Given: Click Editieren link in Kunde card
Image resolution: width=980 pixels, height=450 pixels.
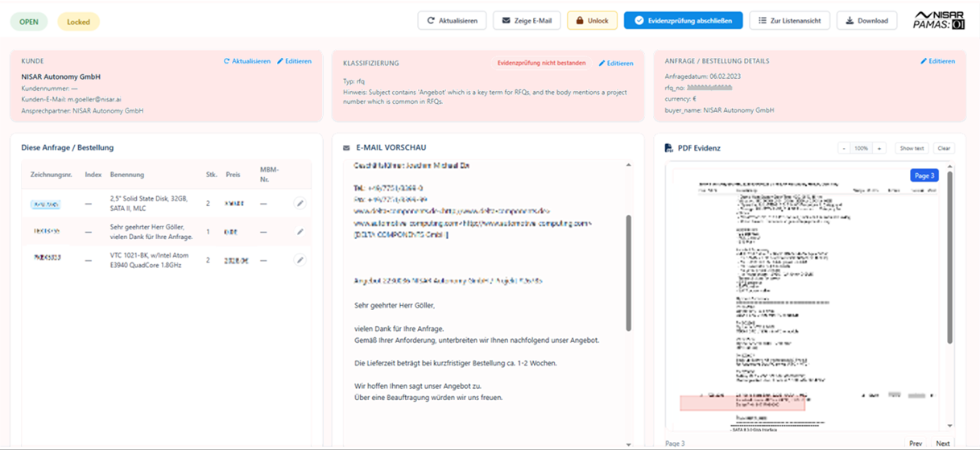Looking at the screenshot, I should click(x=294, y=61).
